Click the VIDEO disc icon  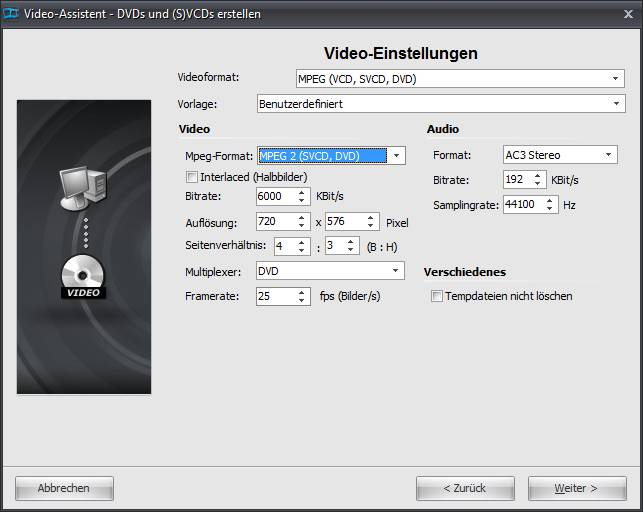[x=83, y=277]
